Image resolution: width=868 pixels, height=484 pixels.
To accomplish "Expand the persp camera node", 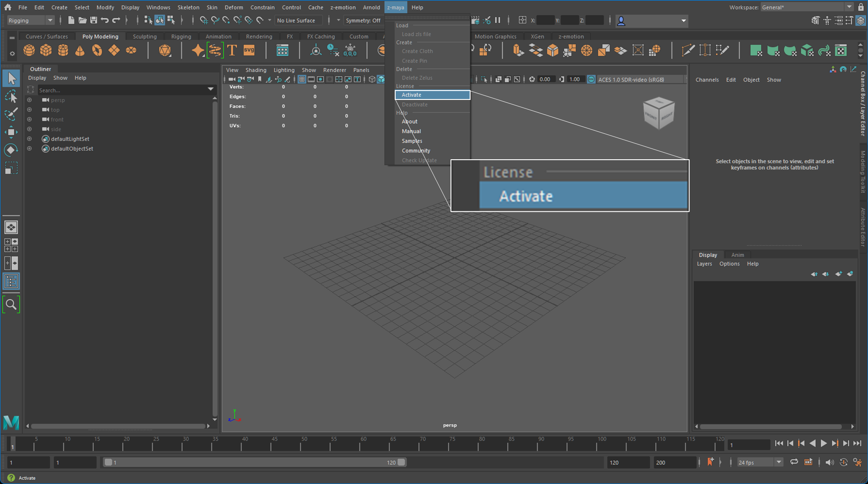I will [x=29, y=100].
